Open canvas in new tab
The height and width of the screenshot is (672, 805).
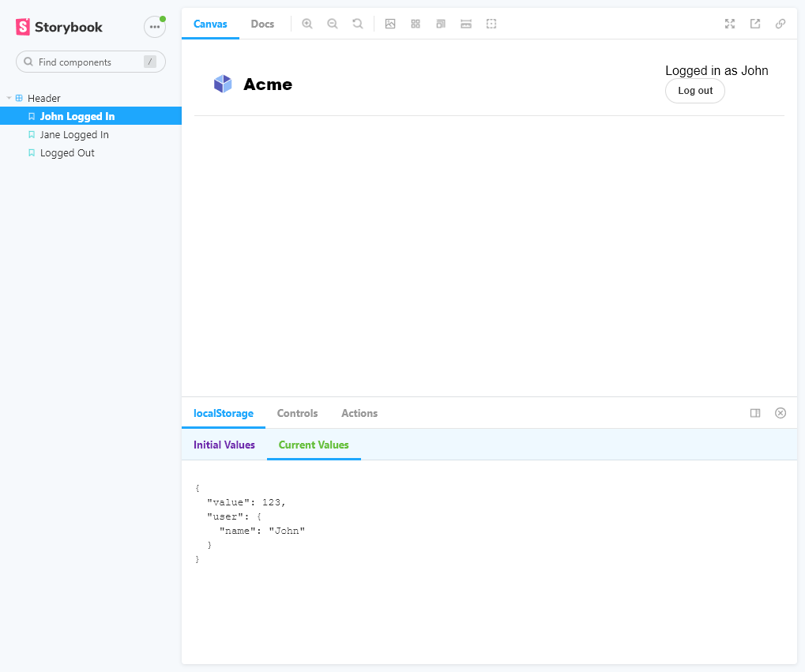(754, 24)
